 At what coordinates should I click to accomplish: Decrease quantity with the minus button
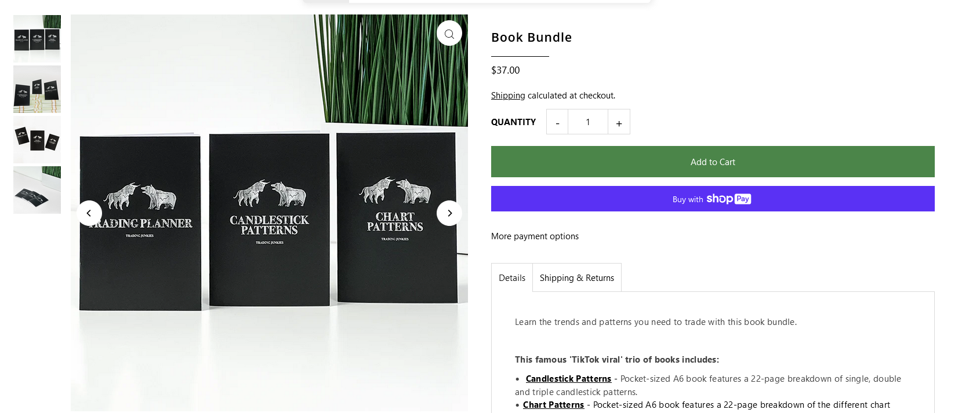tap(557, 122)
